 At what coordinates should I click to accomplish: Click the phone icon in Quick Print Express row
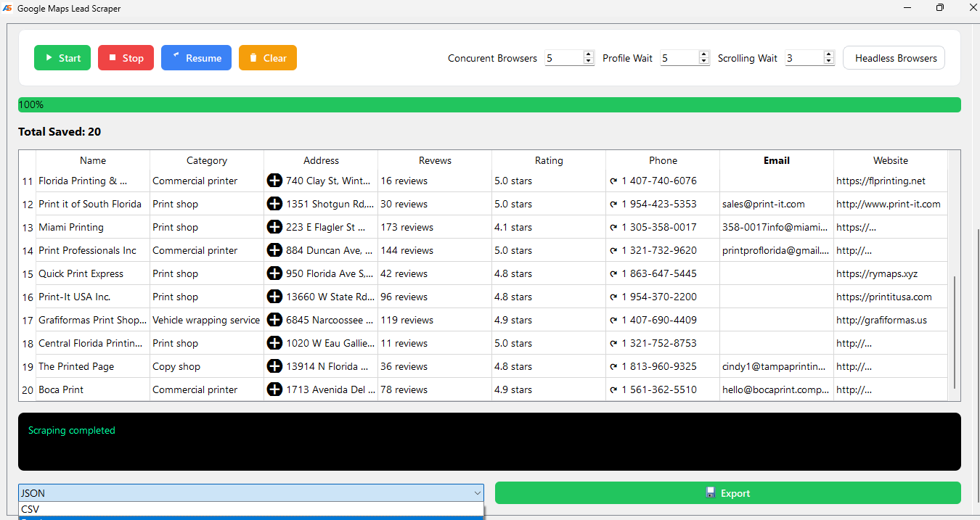(613, 273)
